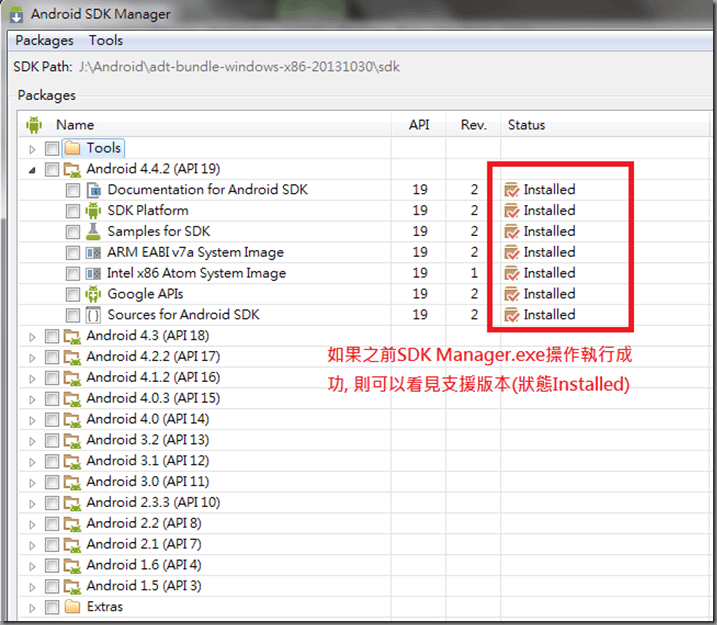Tick the Samples for SDK checkbox

tap(73, 232)
